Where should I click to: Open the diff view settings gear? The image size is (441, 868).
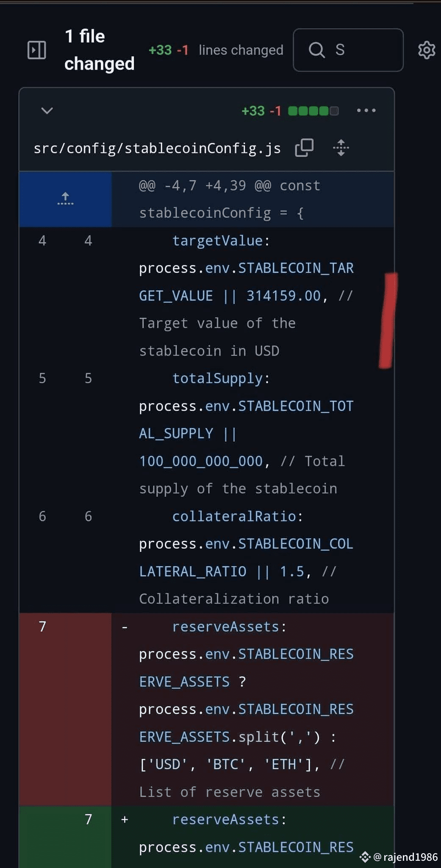pyautogui.click(x=426, y=50)
